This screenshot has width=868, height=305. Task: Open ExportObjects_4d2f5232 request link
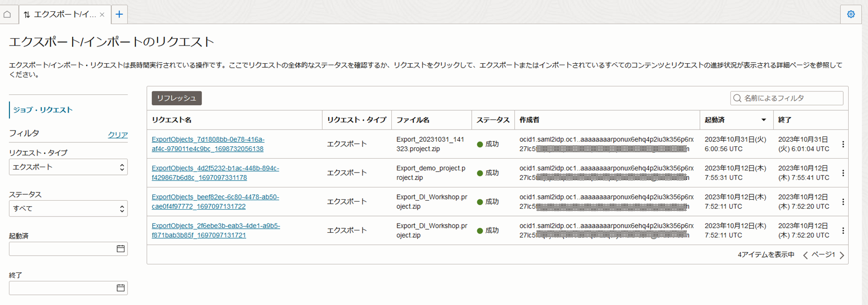215,173
